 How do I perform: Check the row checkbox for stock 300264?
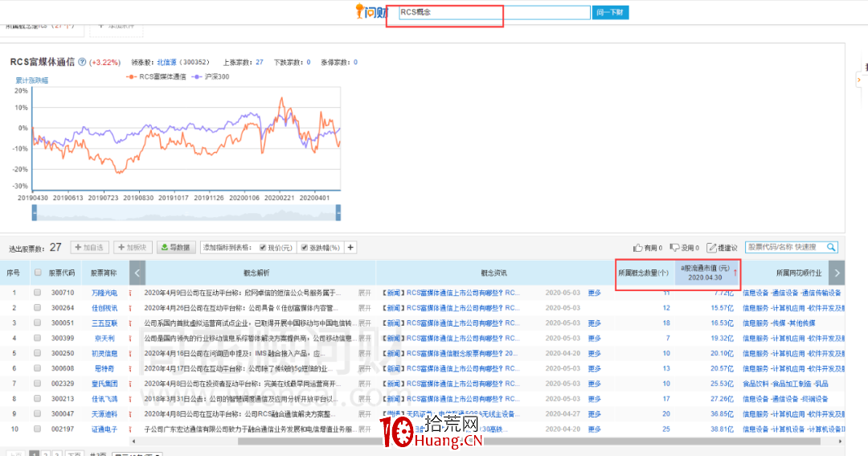pos(37,307)
